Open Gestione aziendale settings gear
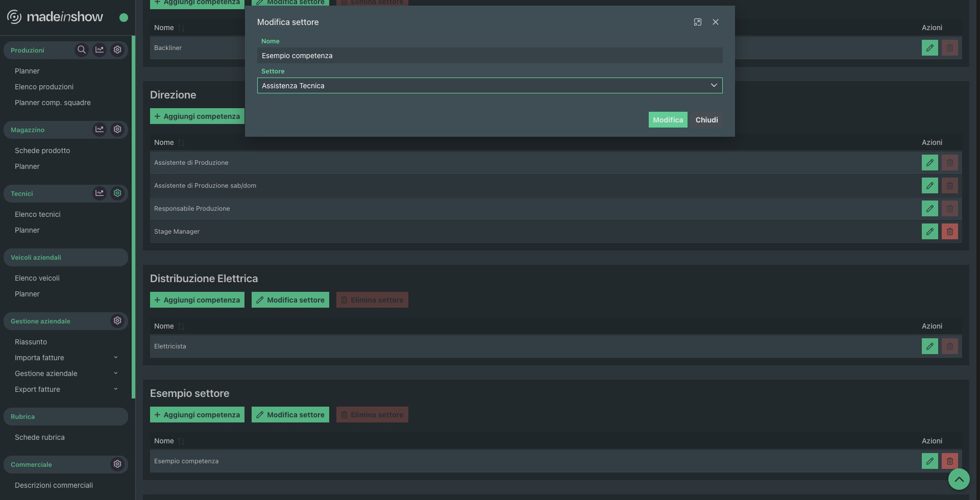Viewport: 980px width, 500px height. tap(117, 321)
